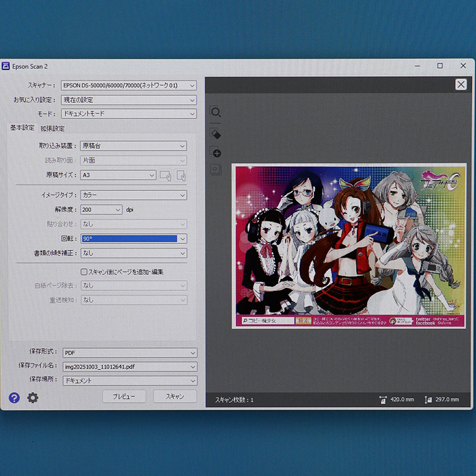Close the preview pane with X button
The height and width of the screenshot is (476, 476).
point(461,84)
